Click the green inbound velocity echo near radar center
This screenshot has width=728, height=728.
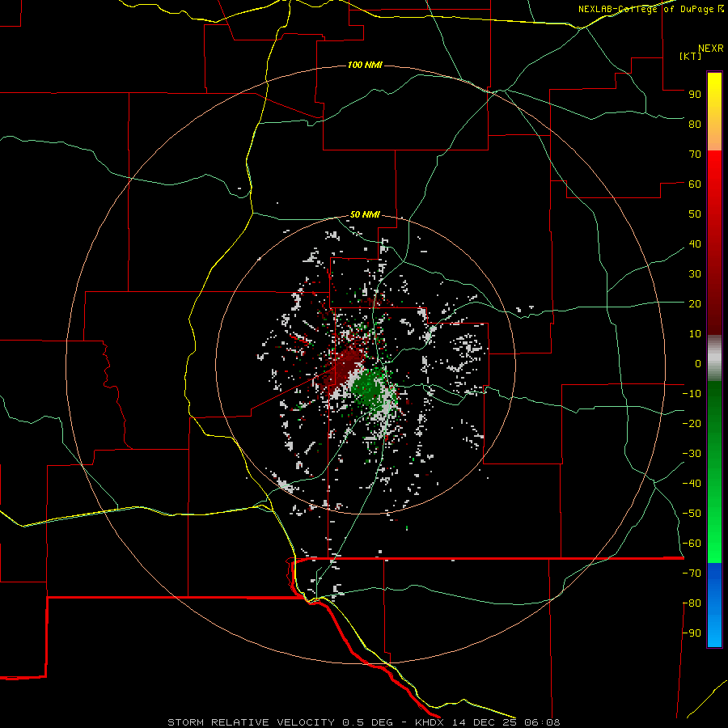[x=370, y=387]
